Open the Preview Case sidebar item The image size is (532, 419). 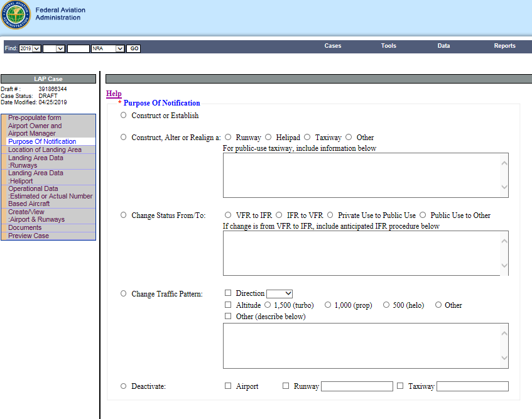28,236
